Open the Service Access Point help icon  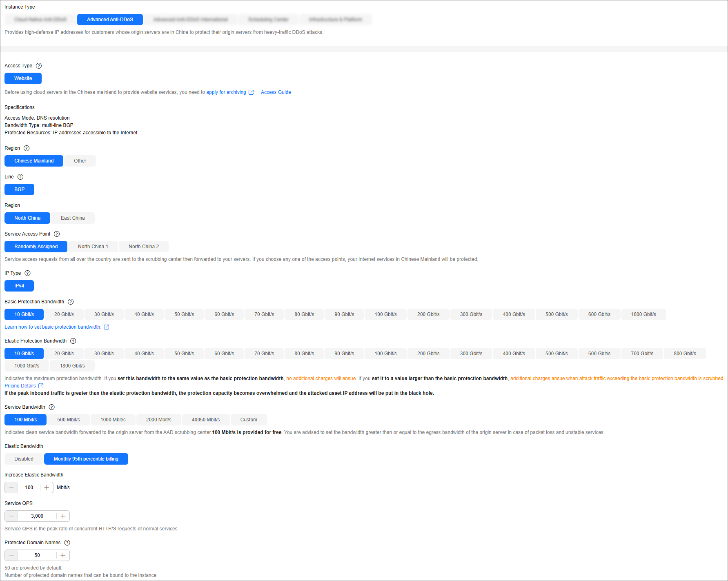point(57,234)
